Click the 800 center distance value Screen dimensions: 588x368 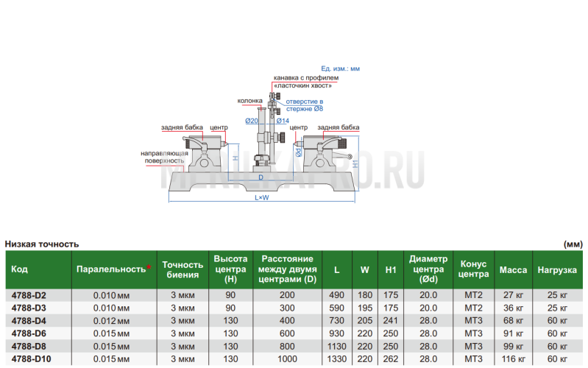(287, 346)
